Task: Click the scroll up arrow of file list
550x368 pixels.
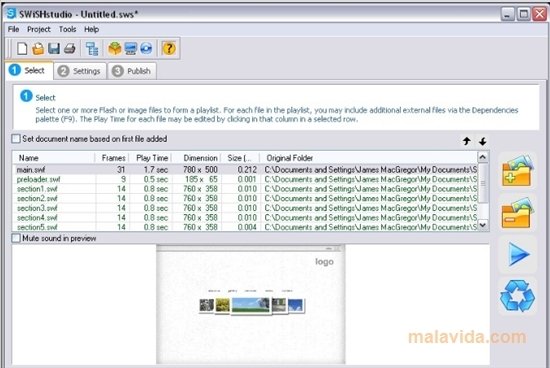Action: coord(483,157)
